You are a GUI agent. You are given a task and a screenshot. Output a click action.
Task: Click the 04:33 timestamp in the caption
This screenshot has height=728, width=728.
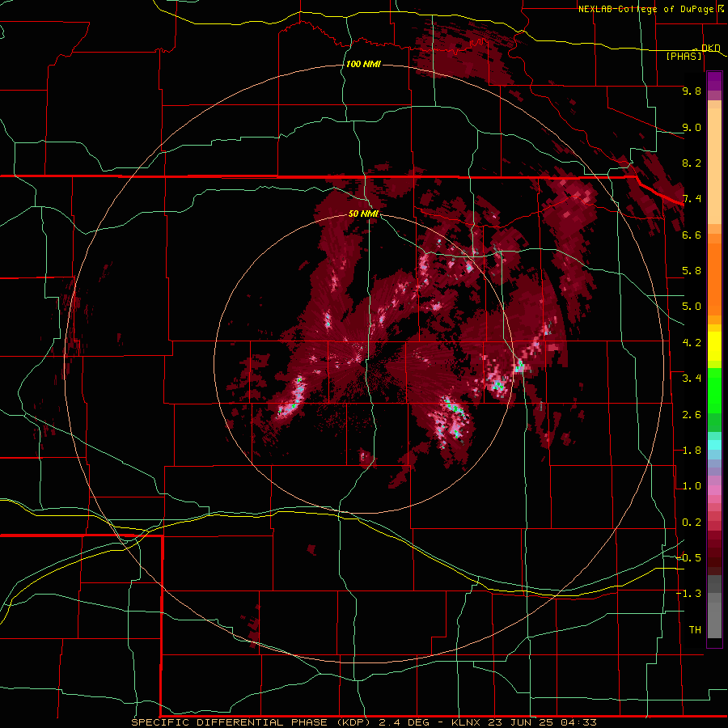578,722
